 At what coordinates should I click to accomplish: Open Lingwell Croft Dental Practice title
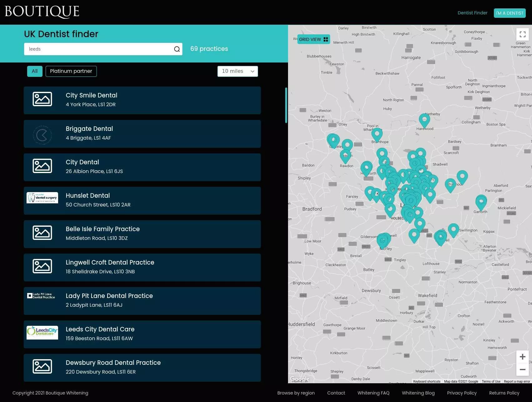(110, 262)
